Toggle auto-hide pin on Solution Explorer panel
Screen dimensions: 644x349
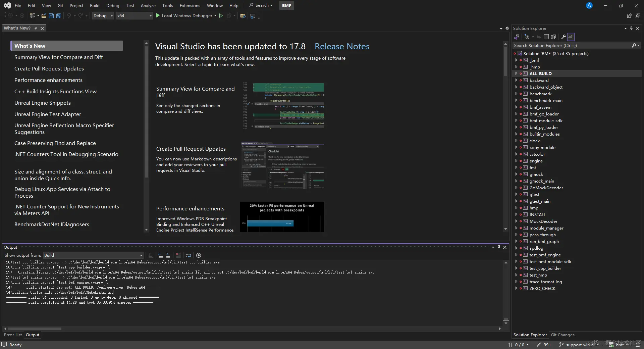click(631, 29)
